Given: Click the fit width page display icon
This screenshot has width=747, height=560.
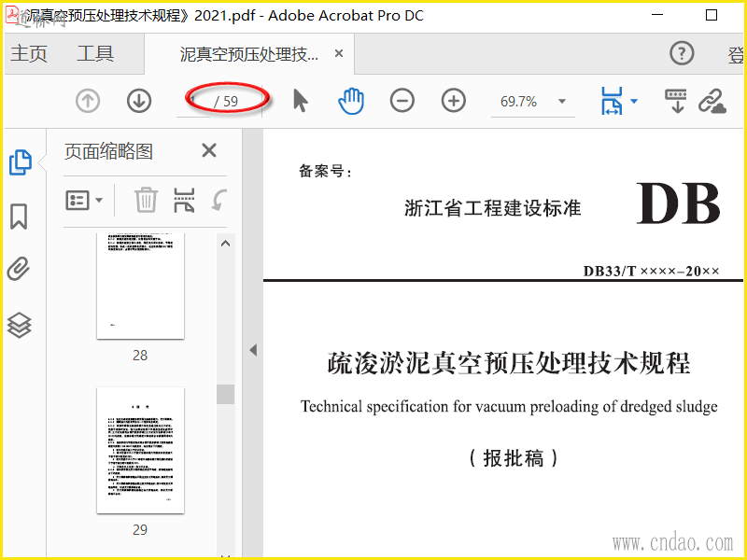Looking at the screenshot, I should coord(613,101).
